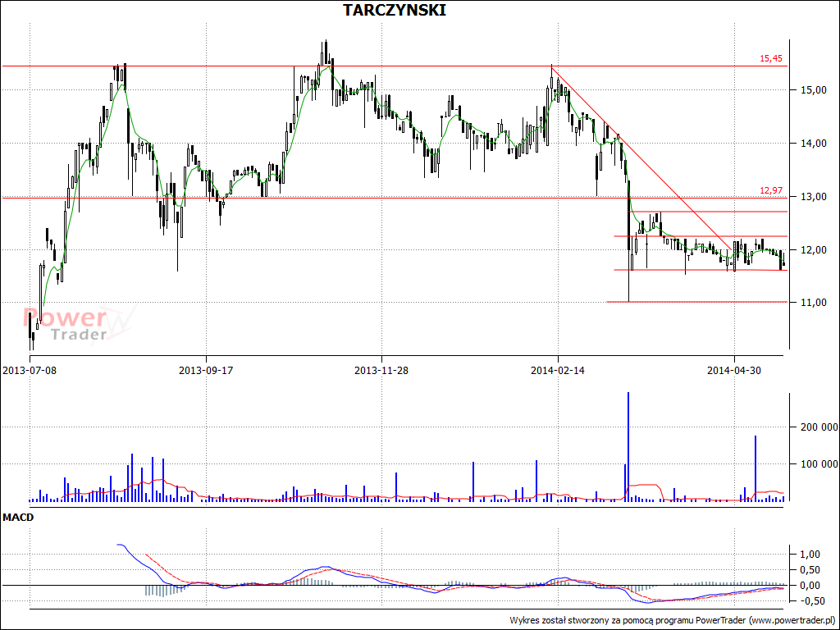Click the 15,00 price axis value
Screen dimensions: 840x630
click(x=813, y=90)
